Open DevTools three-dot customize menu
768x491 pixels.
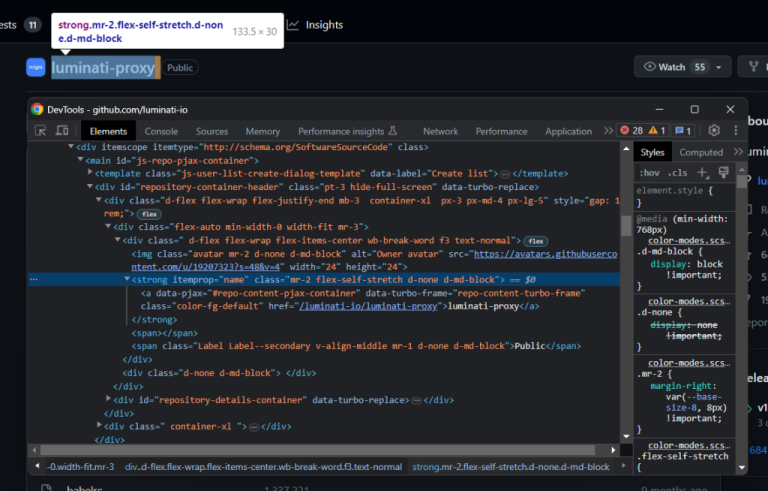coord(737,131)
